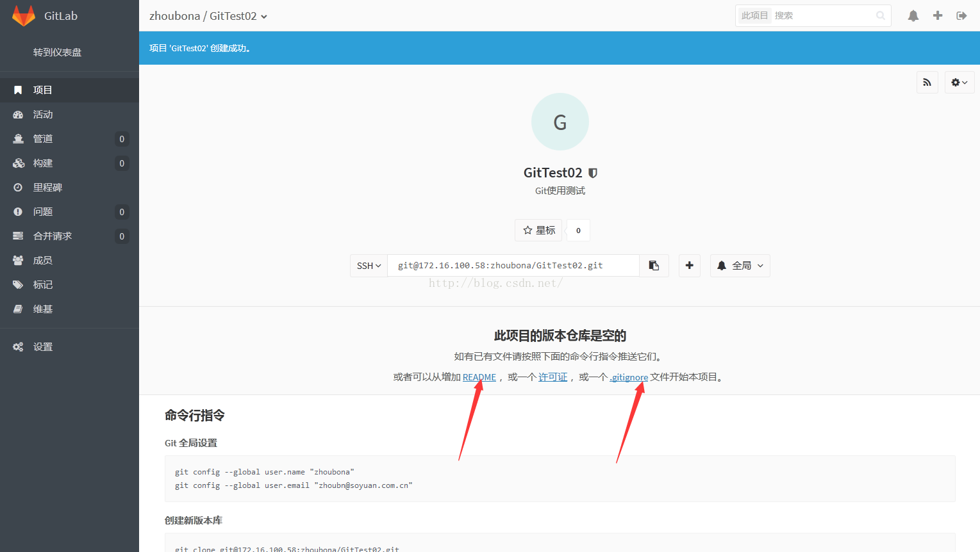
Task: Open the 活动 activity page
Action: click(69, 115)
